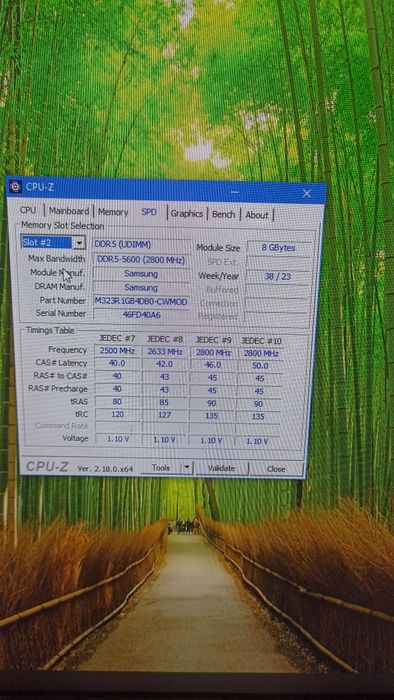
Task: Click the Module Size 8 GBytes value
Action: pyautogui.click(x=279, y=248)
